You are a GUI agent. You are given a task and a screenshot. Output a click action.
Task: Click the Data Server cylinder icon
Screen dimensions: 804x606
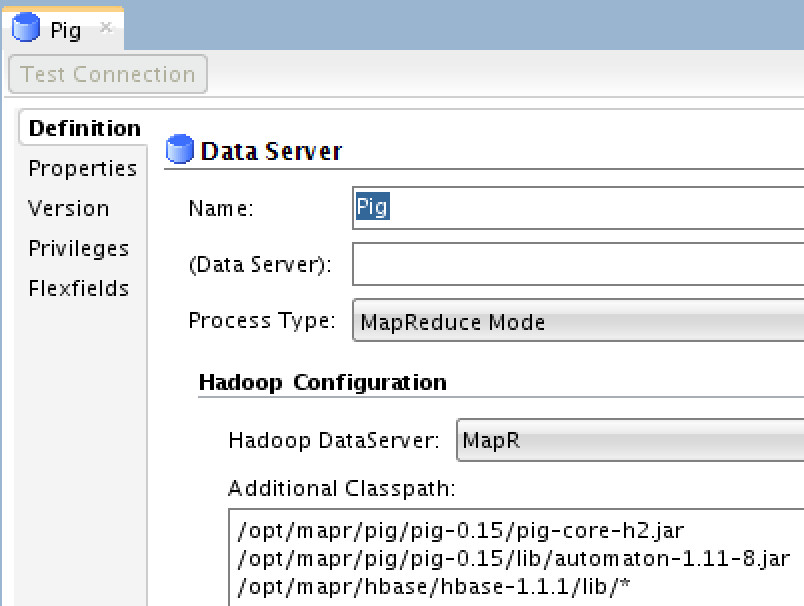point(179,149)
